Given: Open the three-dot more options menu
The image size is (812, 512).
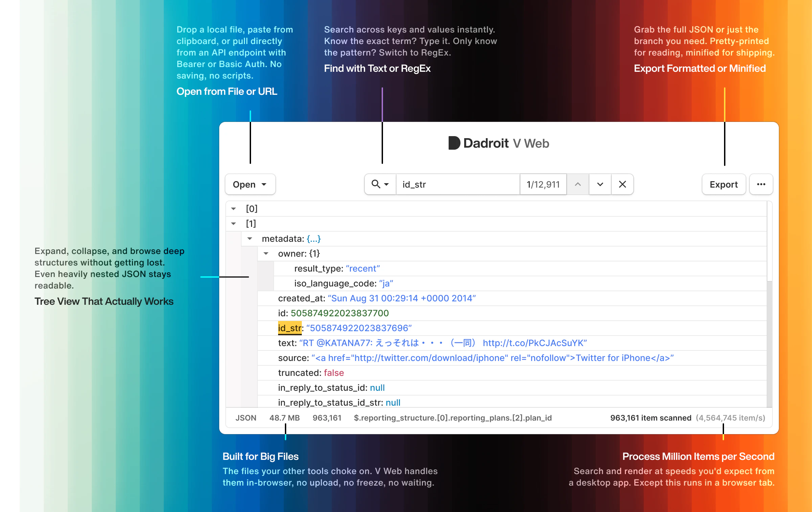Looking at the screenshot, I should coord(761,184).
